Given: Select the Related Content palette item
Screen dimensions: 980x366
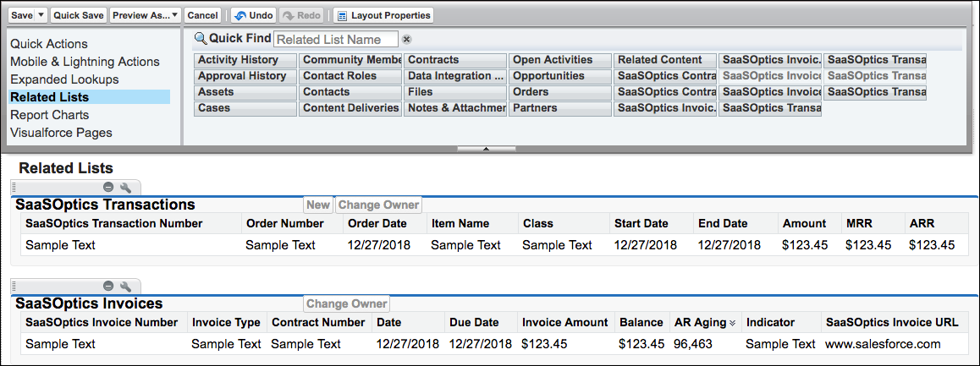Looking at the screenshot, I should point(665,60).
